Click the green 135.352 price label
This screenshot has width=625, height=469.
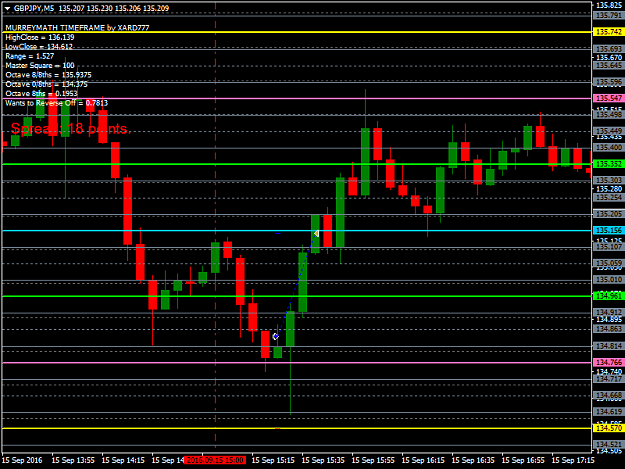click(609, 164)
